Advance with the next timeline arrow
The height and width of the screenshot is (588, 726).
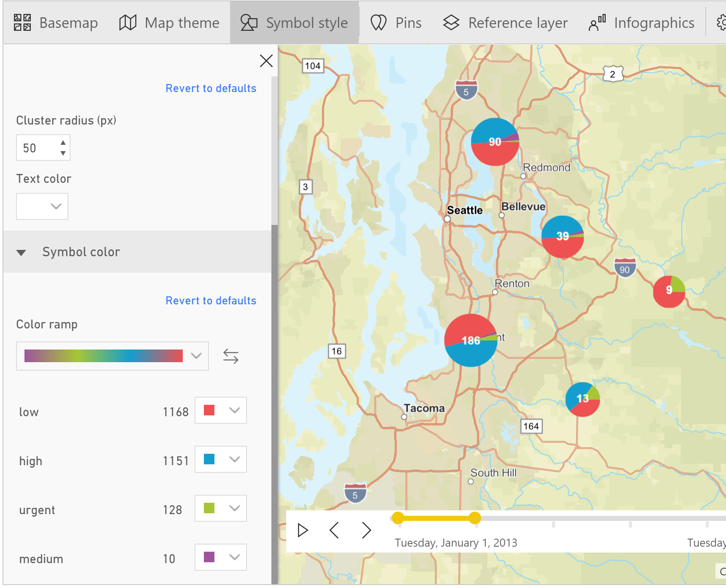click(366, 530)
